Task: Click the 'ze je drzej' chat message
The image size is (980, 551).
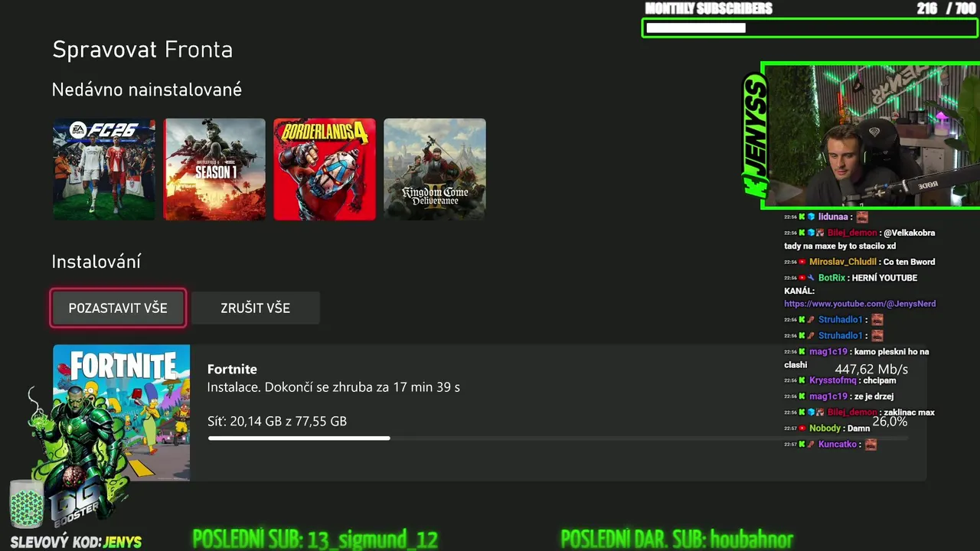Action: point(873,396)
